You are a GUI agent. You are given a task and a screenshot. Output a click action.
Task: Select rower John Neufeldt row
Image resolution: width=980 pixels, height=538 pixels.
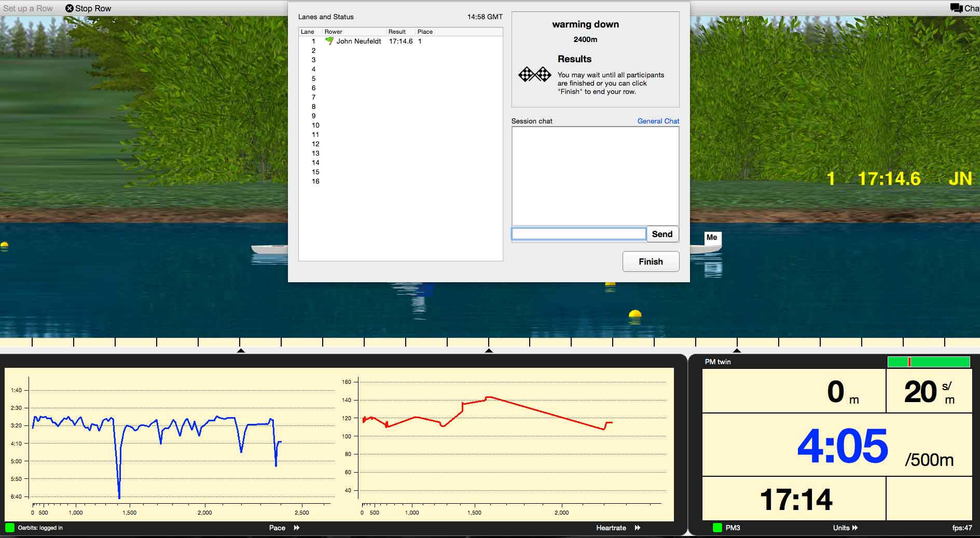[x=400, y=41]
